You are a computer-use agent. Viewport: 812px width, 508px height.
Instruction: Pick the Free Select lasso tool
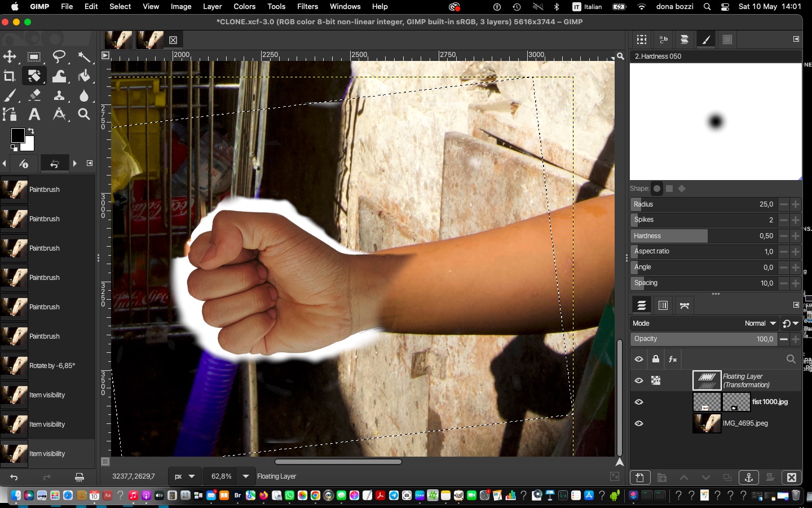[59, 57]
